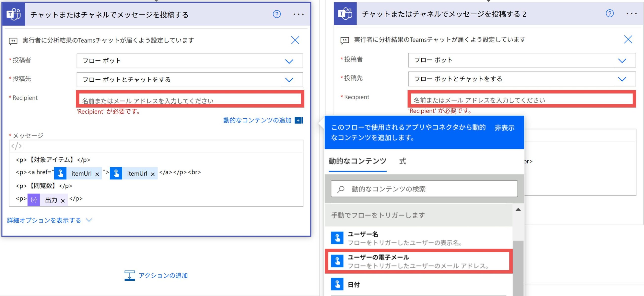Remove first itemUrl token in href
Viewport: 644px width, 296px height.
(x=97, y=174)
